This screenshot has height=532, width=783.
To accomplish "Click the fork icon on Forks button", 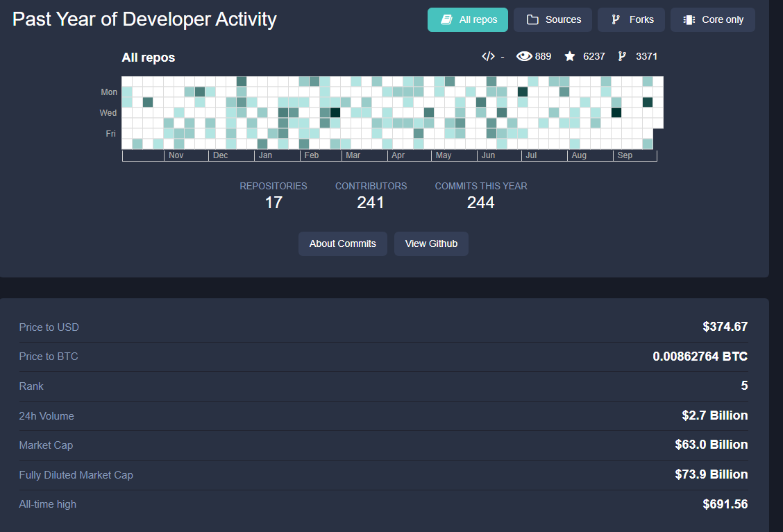I will (616, 19).
